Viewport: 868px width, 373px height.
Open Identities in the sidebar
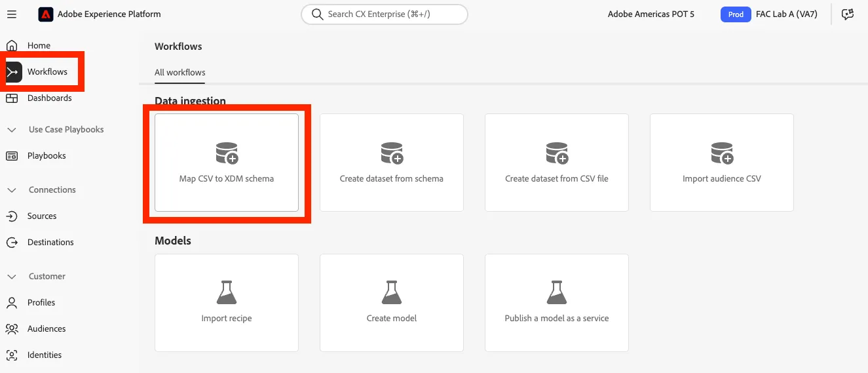coord(45,355)
